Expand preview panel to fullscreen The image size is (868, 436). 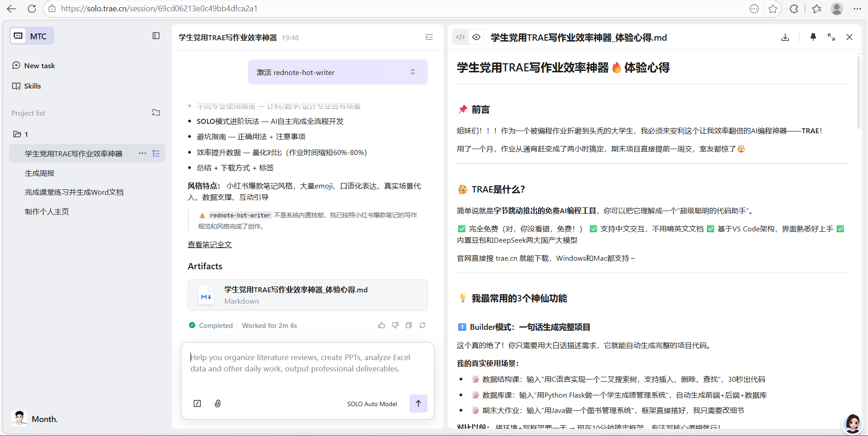click(x=831, y=37)
